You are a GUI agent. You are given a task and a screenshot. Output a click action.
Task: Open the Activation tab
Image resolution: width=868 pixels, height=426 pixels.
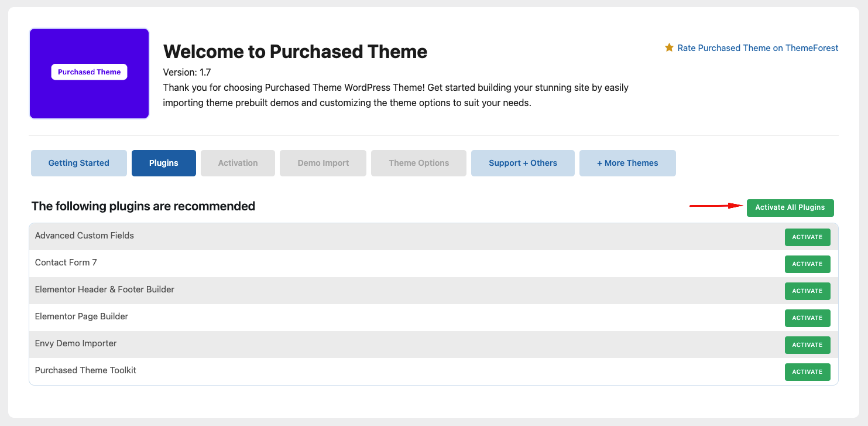(238, 163)
